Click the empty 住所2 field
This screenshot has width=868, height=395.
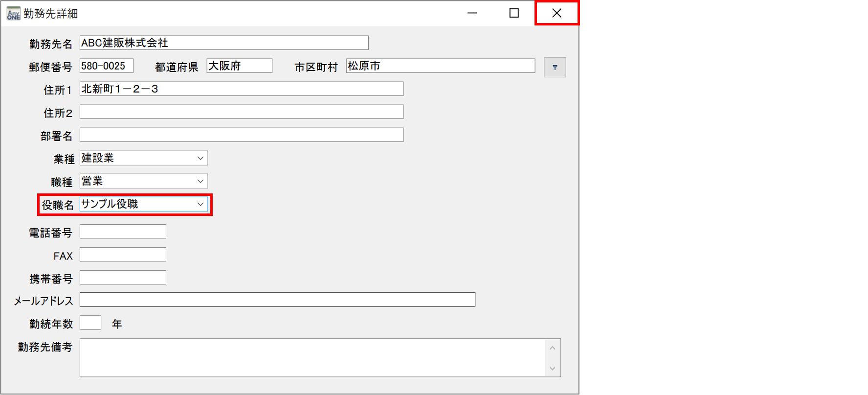click(241, 112)
